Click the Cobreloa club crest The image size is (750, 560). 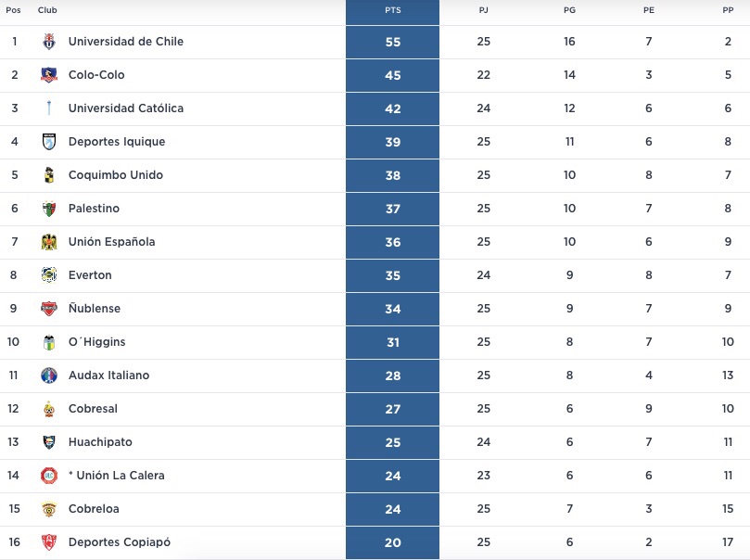point(49,509)
